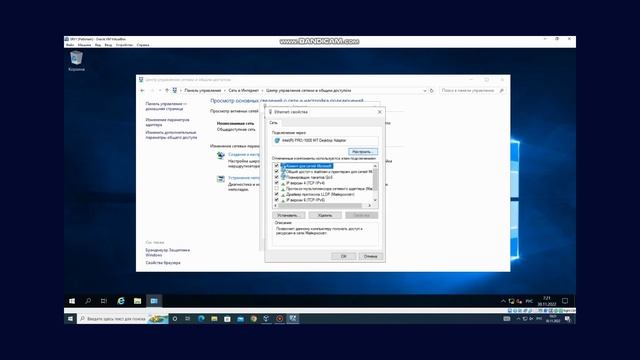This screenshot has width=640, height=360.
Task: Open Microsoft Store on host taskbar
Action: [x=227, y=319]
